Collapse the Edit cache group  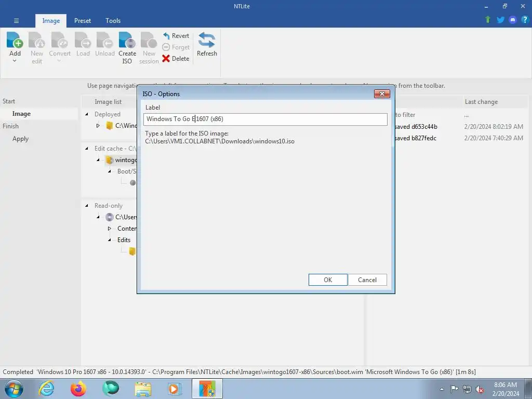pyautogui.click(x=87, y=149)
